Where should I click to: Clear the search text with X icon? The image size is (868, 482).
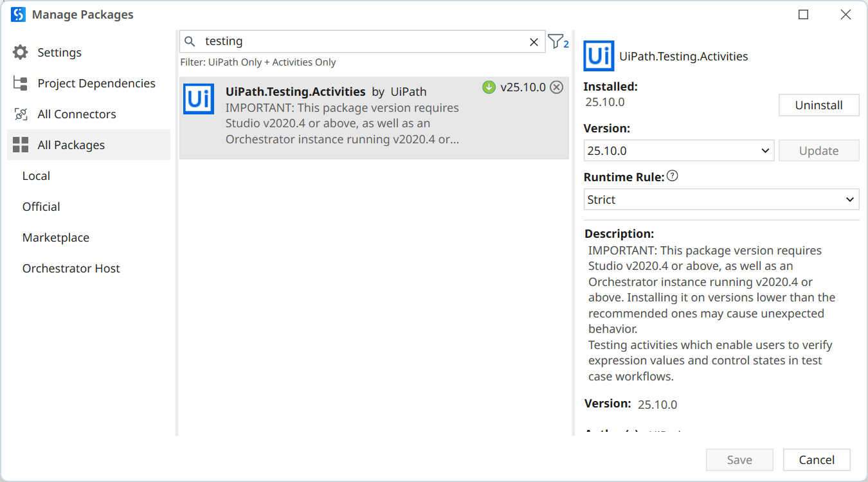(534, 42)
